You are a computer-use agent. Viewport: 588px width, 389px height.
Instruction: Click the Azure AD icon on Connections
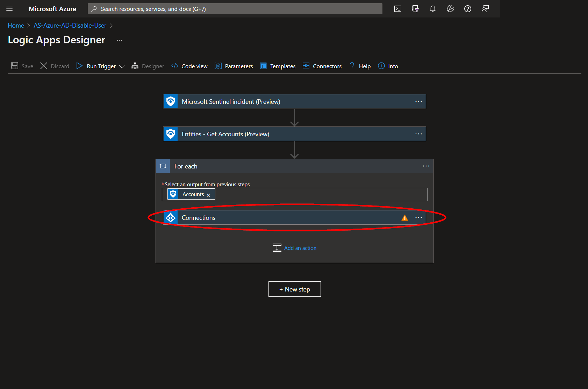[x=171, y=217]
